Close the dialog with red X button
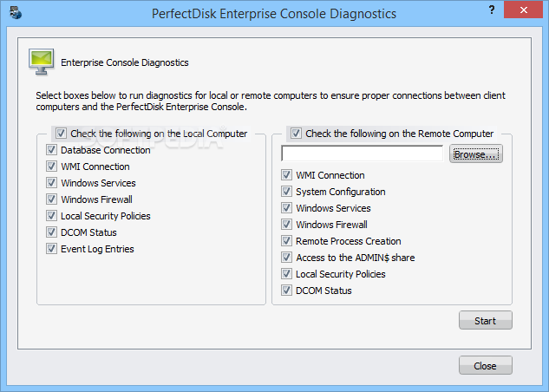 click(524, 10)
